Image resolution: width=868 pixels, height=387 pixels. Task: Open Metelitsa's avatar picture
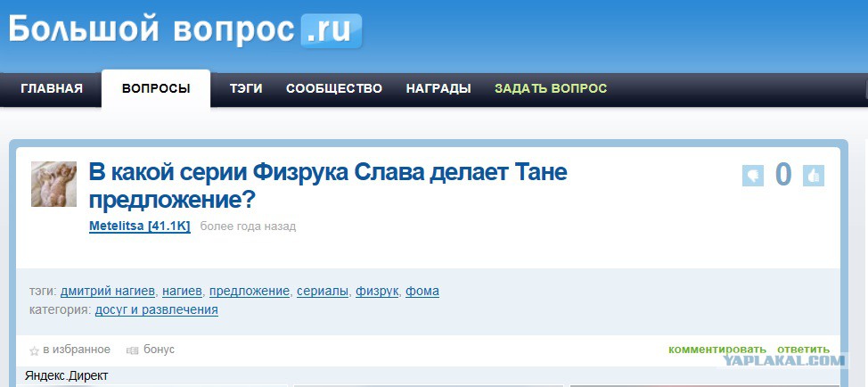click(53, 185)
